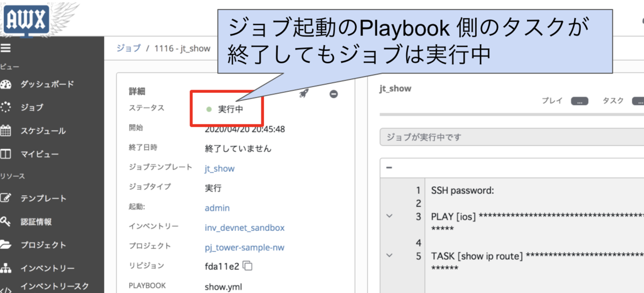Click revision text fda11e2

point(222,266)
